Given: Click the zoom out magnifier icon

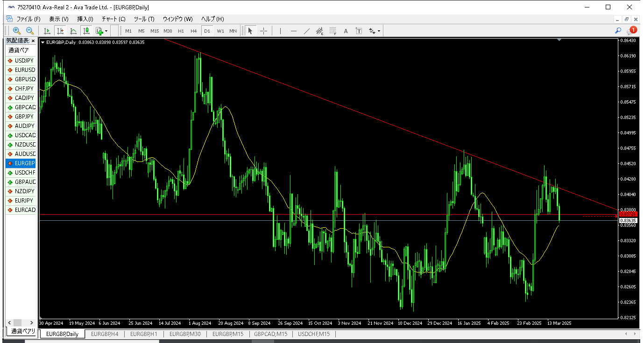Looking at the screenshot, I should pyautogui.click(x=30, y=31).
